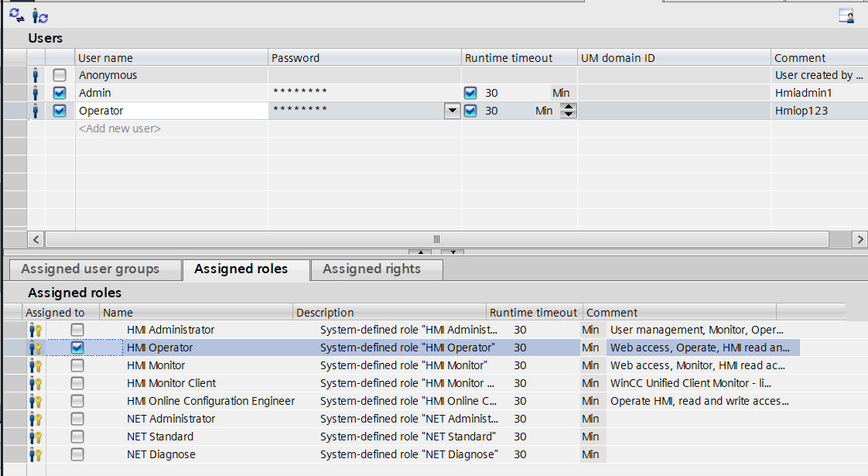Click the refresh user icon beside the sync icon

(40, 16)
